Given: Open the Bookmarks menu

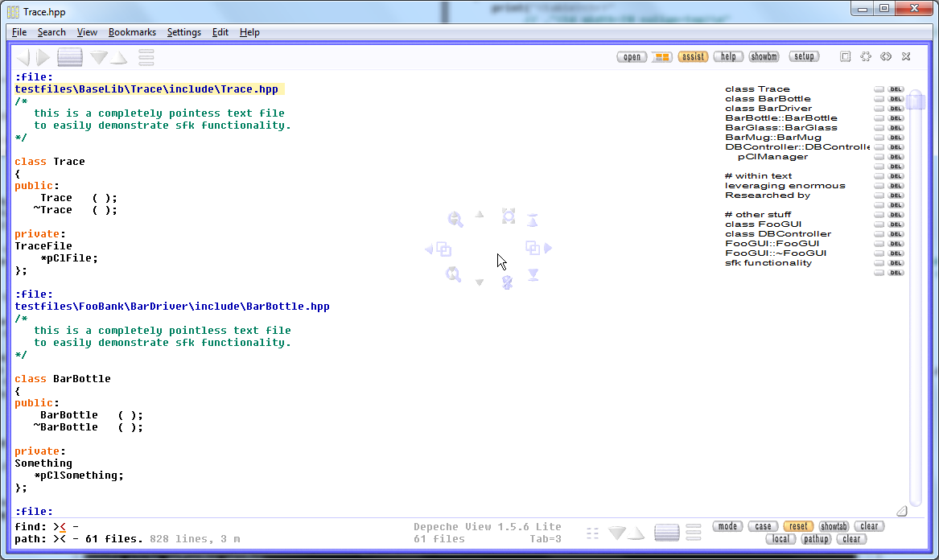Looking at the screenshot, I should (x=132, y=32).
